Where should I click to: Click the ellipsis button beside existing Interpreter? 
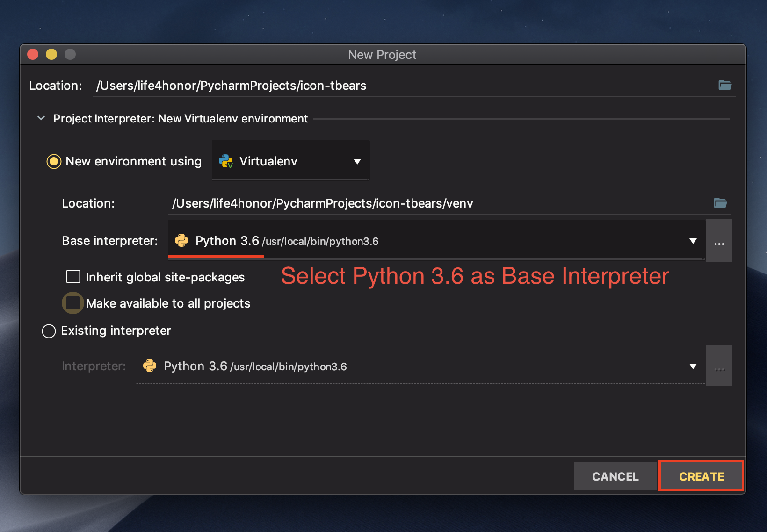(x=719, y=366)
